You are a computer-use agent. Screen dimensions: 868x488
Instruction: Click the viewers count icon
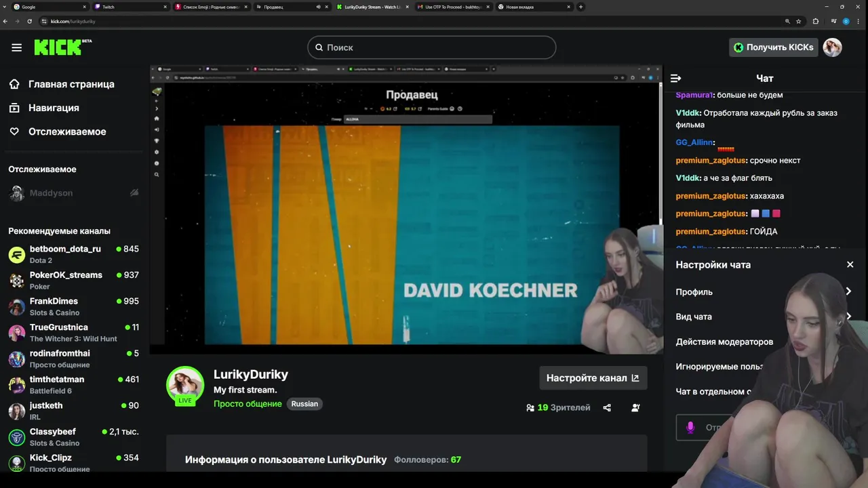530,408
